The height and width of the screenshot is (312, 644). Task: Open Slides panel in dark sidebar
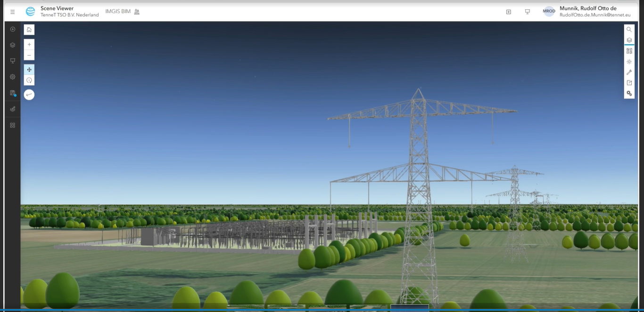pyautogui.click(x=13, y=61)
